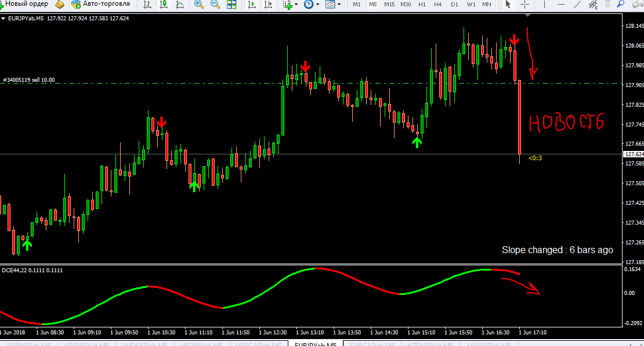Open the Новый ордер (new order) dialog

click(24, 4)
